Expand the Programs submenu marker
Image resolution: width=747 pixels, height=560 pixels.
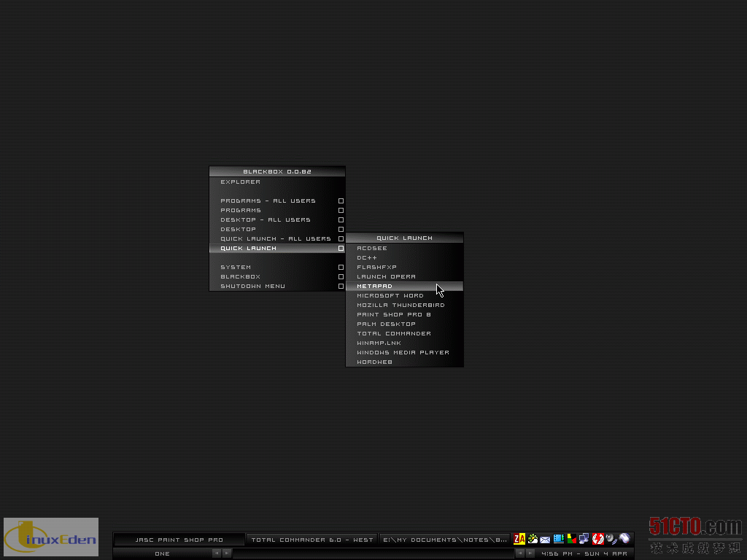pos(341,211)
